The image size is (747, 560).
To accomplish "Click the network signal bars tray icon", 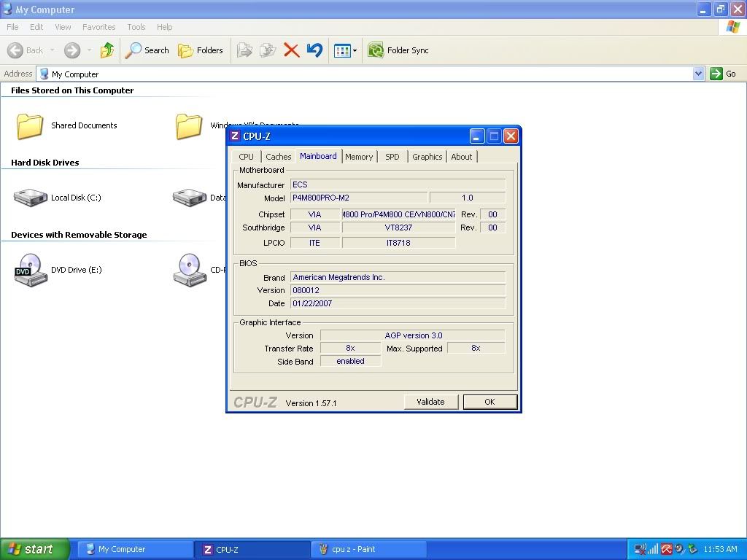I will point(653,550).
